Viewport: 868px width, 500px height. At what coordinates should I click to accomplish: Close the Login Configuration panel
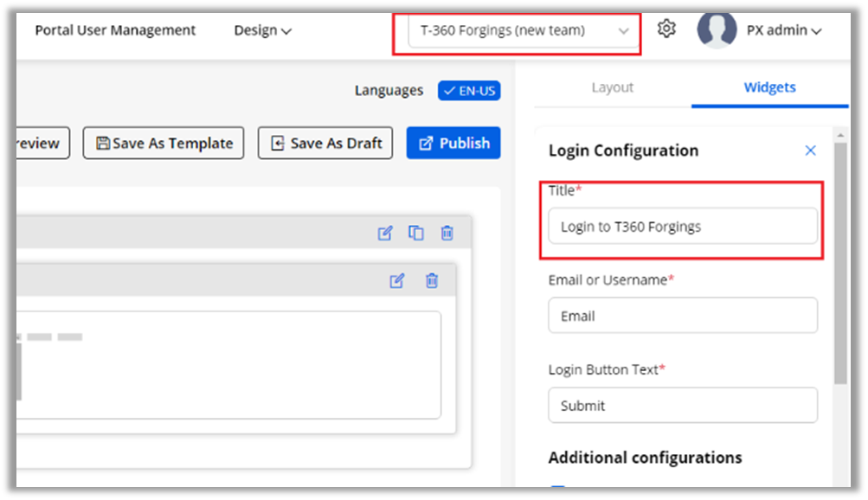(810, 151)
